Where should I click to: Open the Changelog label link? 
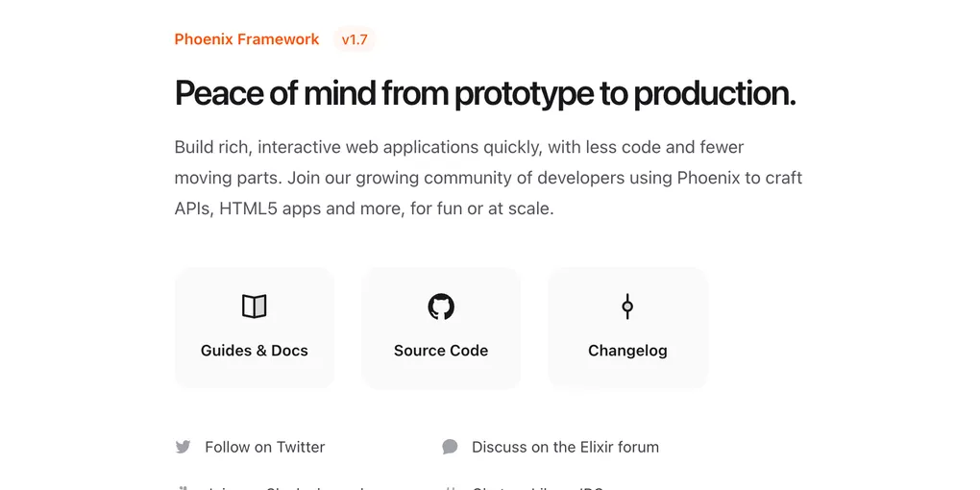point(627,352)
